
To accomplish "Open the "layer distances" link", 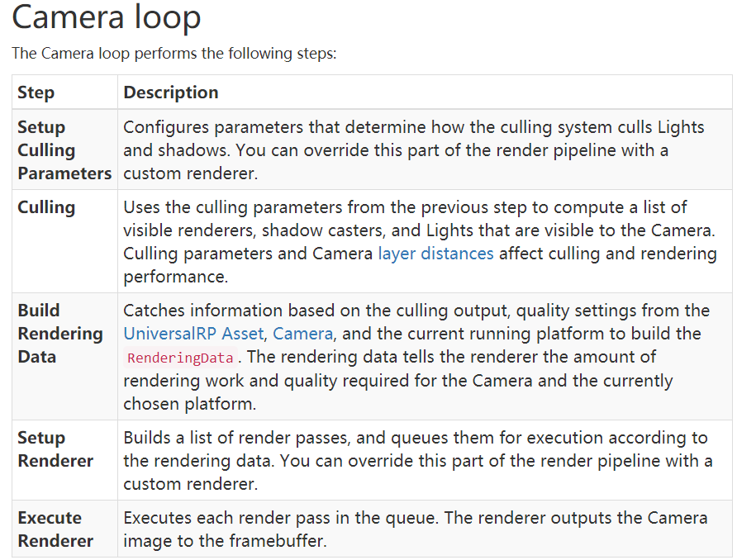I will pos(435,254).
